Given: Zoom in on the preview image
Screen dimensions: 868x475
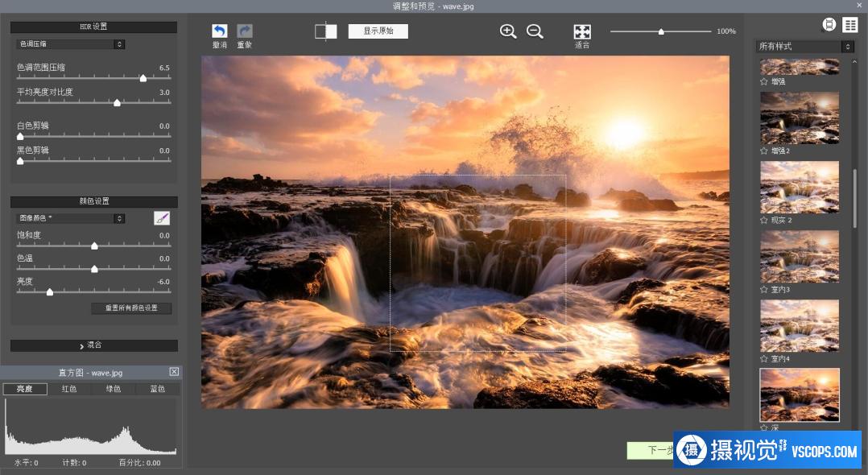Looking at the screenshot, I should 507,31.
